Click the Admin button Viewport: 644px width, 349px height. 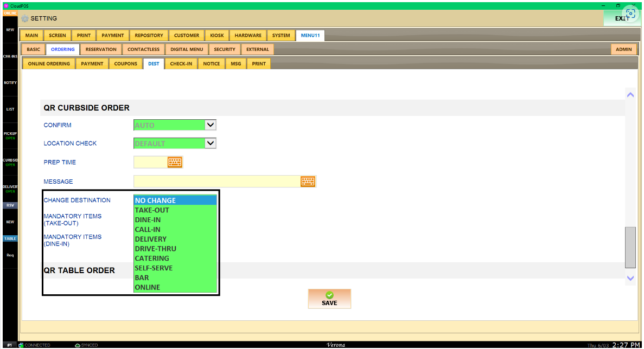click(623, 49)
